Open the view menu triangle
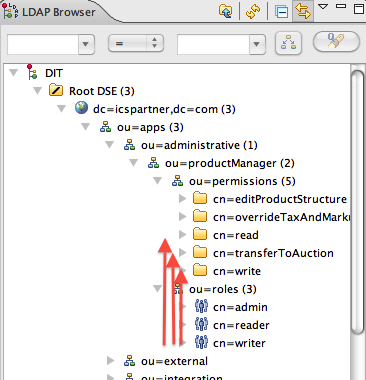 pyautogui.click(x=323, y=6)
